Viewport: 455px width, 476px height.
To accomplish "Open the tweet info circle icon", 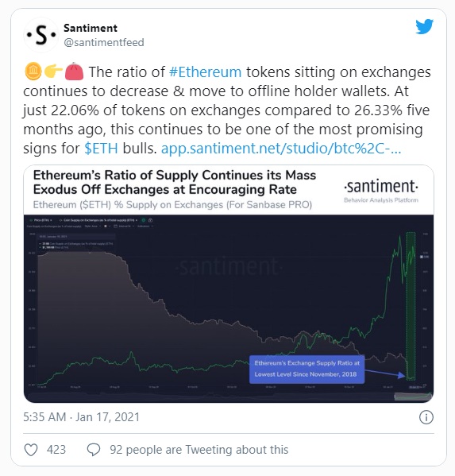I will pos(426,417).
